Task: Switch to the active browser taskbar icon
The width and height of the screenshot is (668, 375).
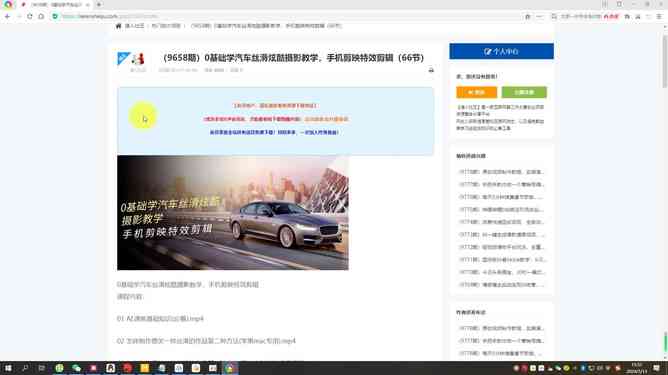Action: click(230, 368)
